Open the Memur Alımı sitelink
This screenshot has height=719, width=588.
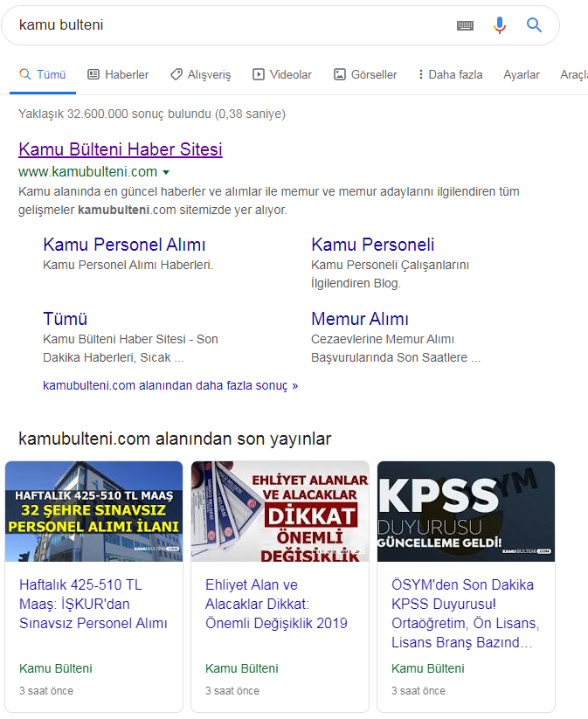[x=360, y=319]
